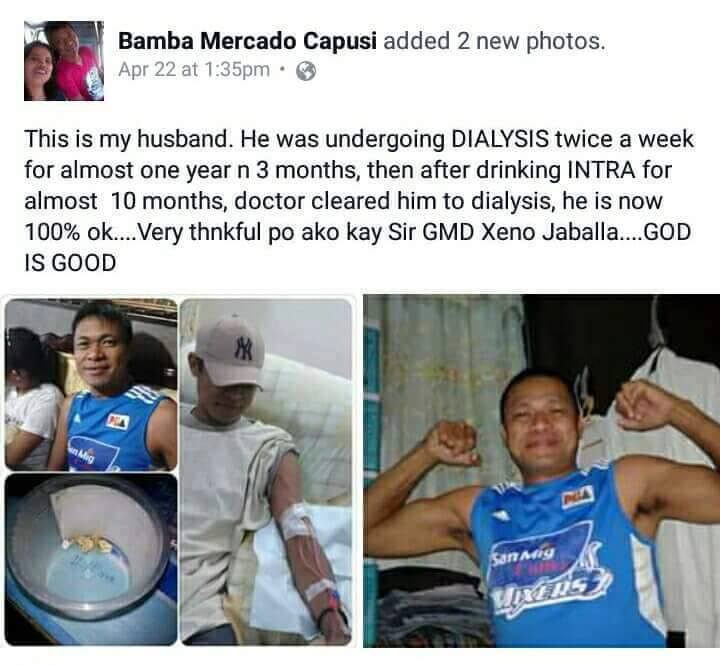720x666 pixels.
Task: Click the Apr 22 at 1:35pm timestamp
Action: click(194, 70)
